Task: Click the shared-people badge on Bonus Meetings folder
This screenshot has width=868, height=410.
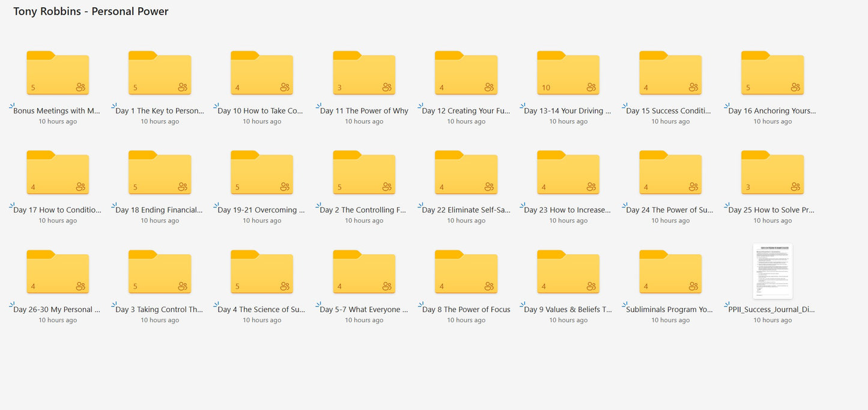Action: coord(80,87)
